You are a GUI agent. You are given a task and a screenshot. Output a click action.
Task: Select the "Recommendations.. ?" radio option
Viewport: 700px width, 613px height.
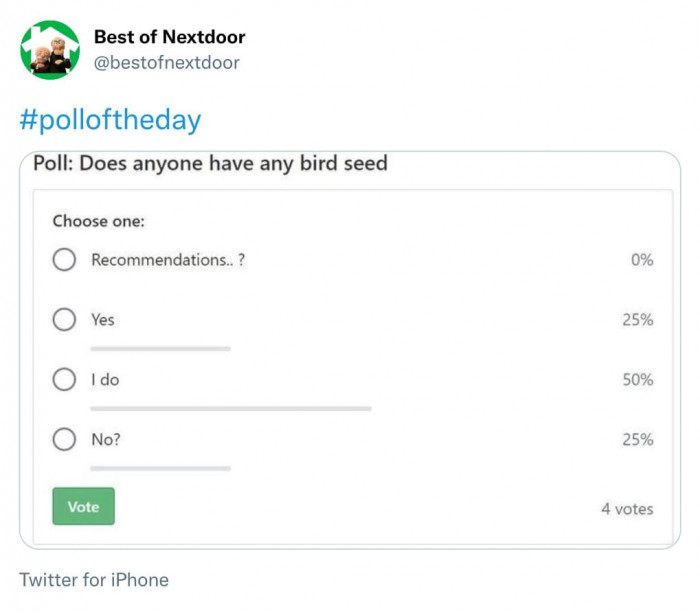pyautogui.click(x=64, y=260)
